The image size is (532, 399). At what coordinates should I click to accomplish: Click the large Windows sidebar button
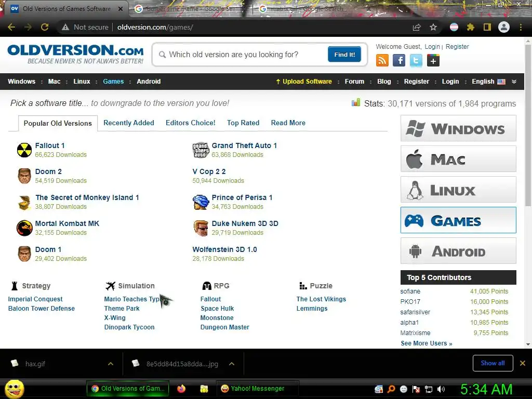coord(458,128)
